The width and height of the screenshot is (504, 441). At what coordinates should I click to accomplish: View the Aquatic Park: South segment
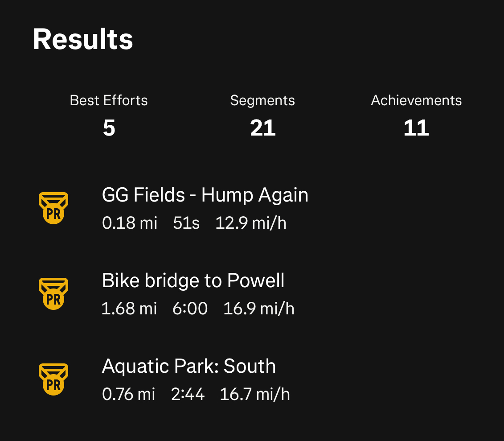point(189,366)
